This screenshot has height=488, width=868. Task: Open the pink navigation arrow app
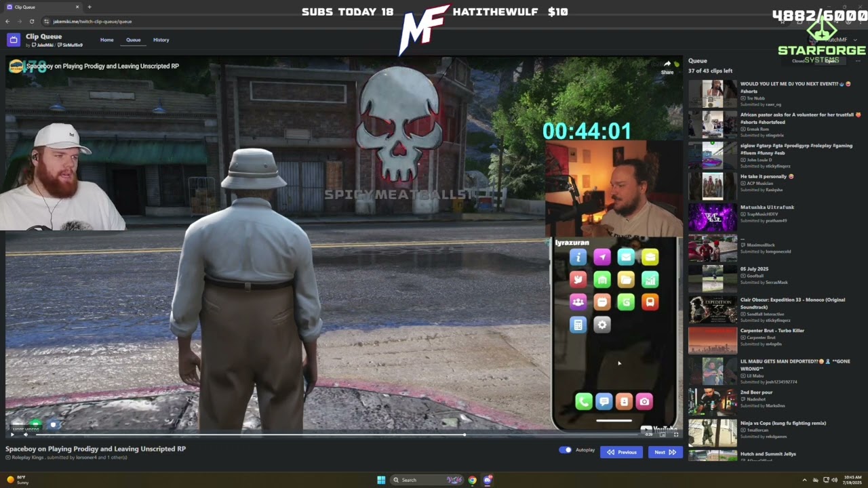click(x=602, y=257)
